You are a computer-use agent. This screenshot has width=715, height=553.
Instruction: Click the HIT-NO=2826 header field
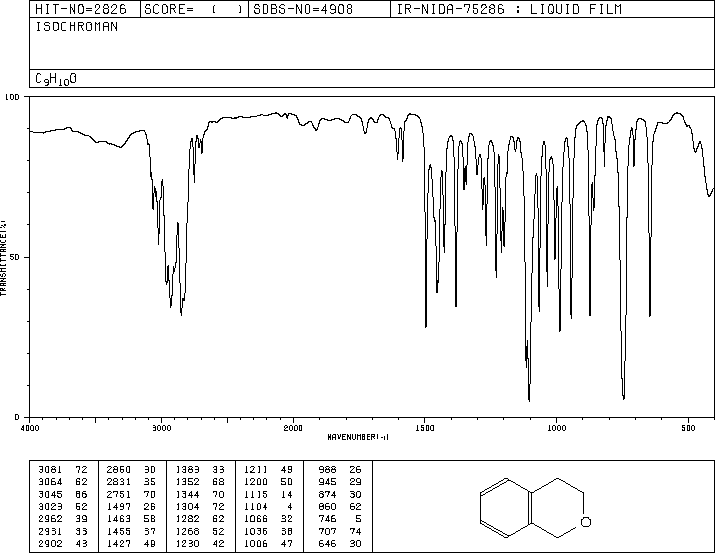[81, 9]
